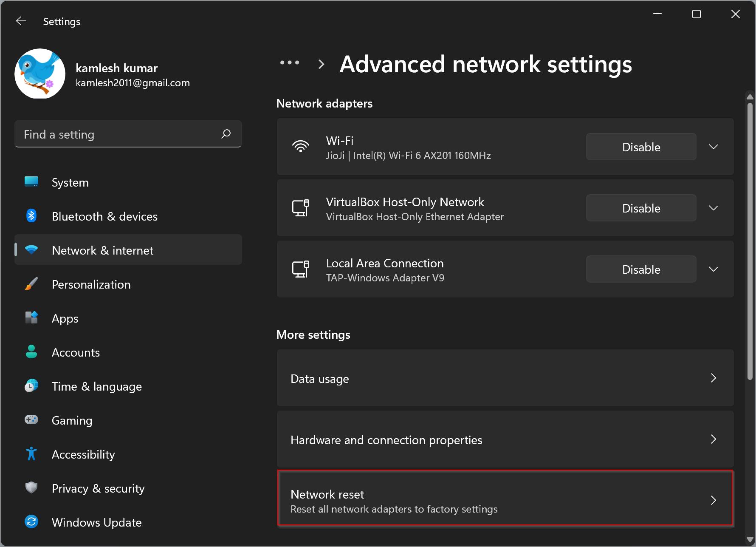This screenshot has width=756, height=547.
Task: Click the VirtualBox Host-Only Network adapter icon
Action: tap(301, 208)
